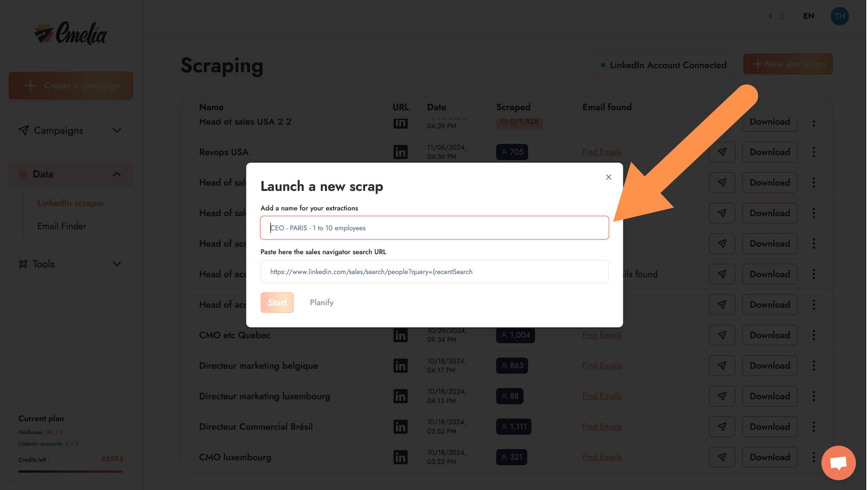This screenshot has height=490, width=868.
Task: Click LinkedIn icon for CMO luxembourg row
Action: tap(400, 457)
